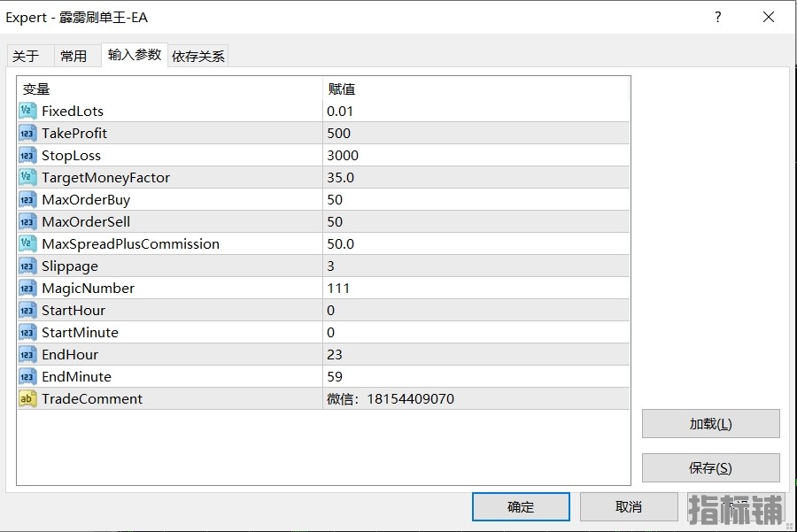Select the EndHour value 23 cell
This screenshot has width=797, height=532.
point(476,355)
